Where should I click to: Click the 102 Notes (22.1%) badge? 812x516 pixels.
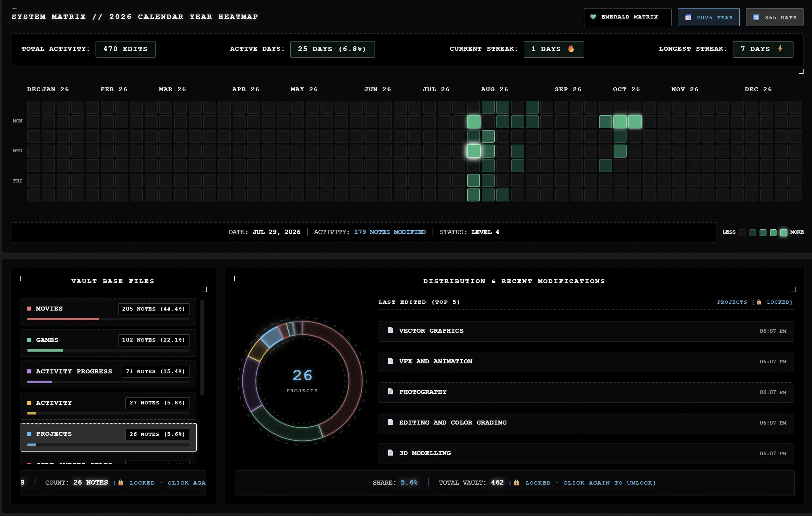[154, 340]
